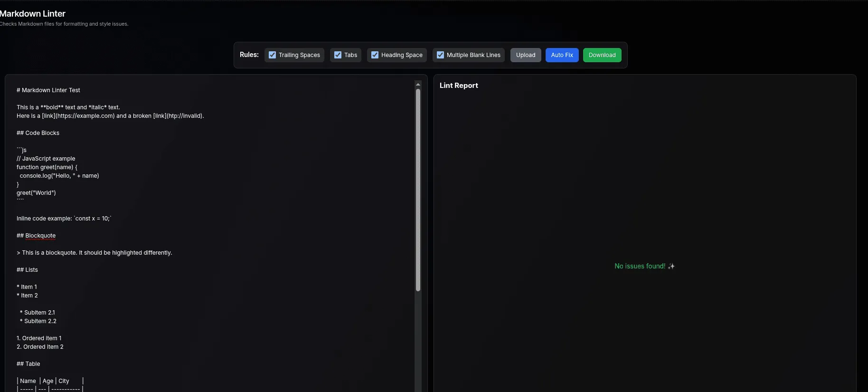868x392 pixels.
Task: Toggle the Multiple Blank Lines checkbox
Action: pyautogui.click(x=440, y=55)
